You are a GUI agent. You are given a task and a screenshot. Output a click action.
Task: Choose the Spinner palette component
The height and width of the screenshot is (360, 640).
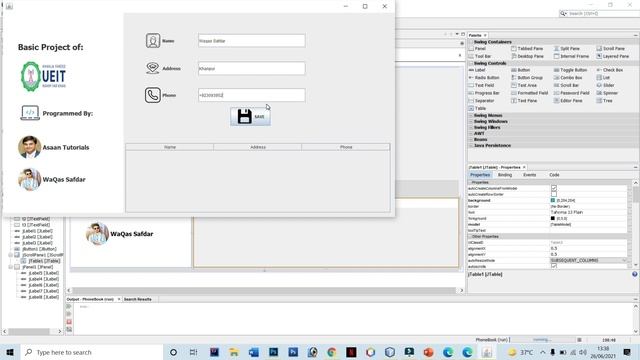tap(607, 93)
